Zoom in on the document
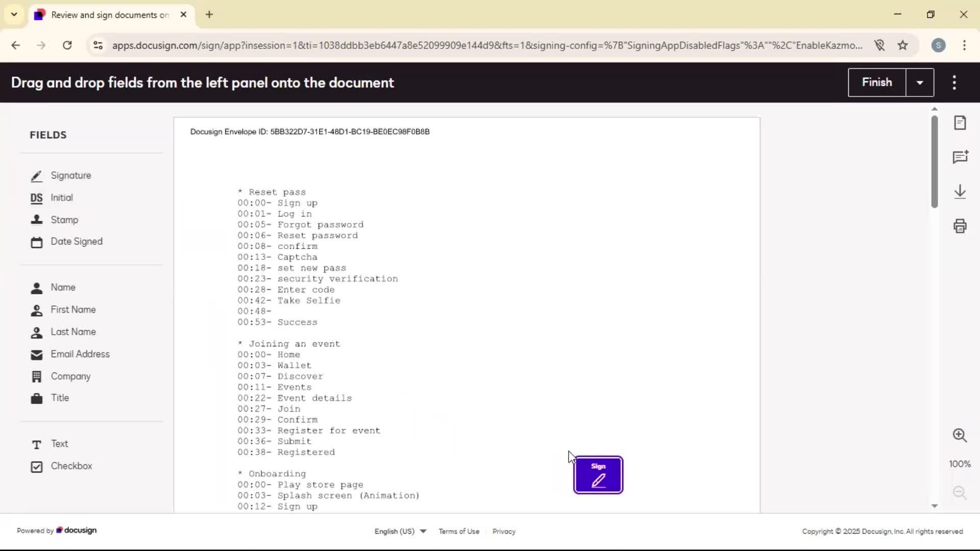This screenshot has height=551, width=980. point(960,435)
